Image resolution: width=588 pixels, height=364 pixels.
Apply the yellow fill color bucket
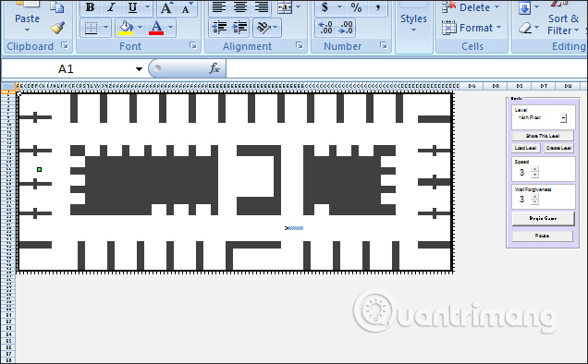click(x=126, y=28)
